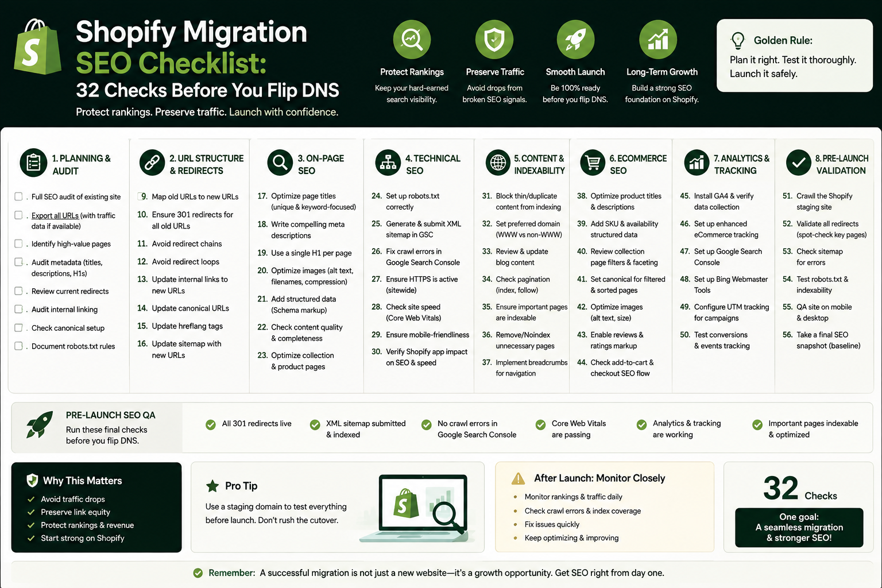Screen dimensions: 882x588
Task: Click the Planning & Audit clipboard icon
Action: point(33,163)
